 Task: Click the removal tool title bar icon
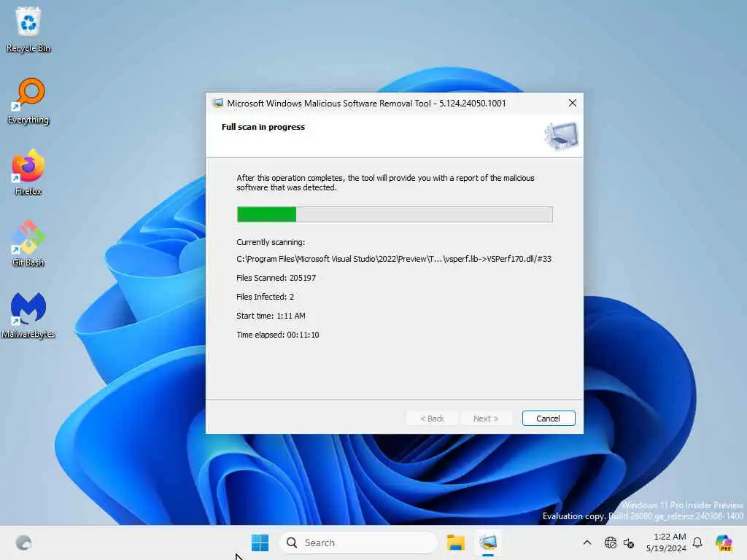click(x=217, y=103)
